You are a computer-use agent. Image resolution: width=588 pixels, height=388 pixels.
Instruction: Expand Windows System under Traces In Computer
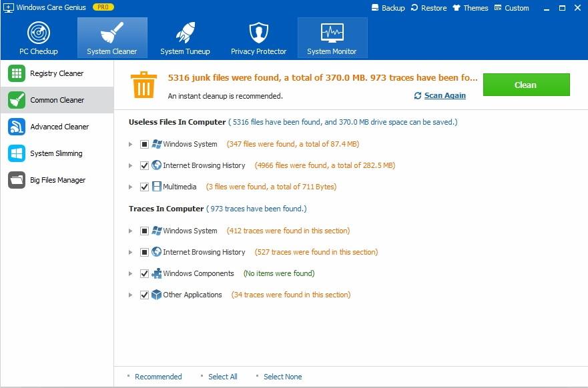(x=131, y=231)
